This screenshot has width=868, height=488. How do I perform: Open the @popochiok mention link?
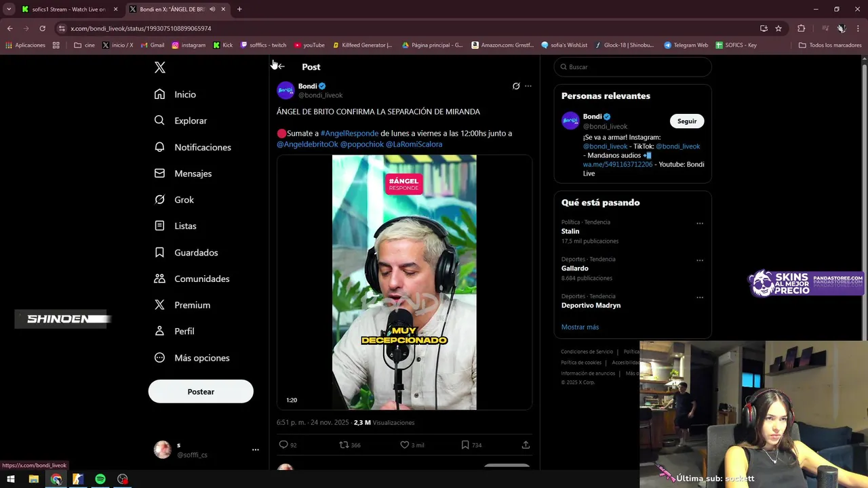point(361,144)
